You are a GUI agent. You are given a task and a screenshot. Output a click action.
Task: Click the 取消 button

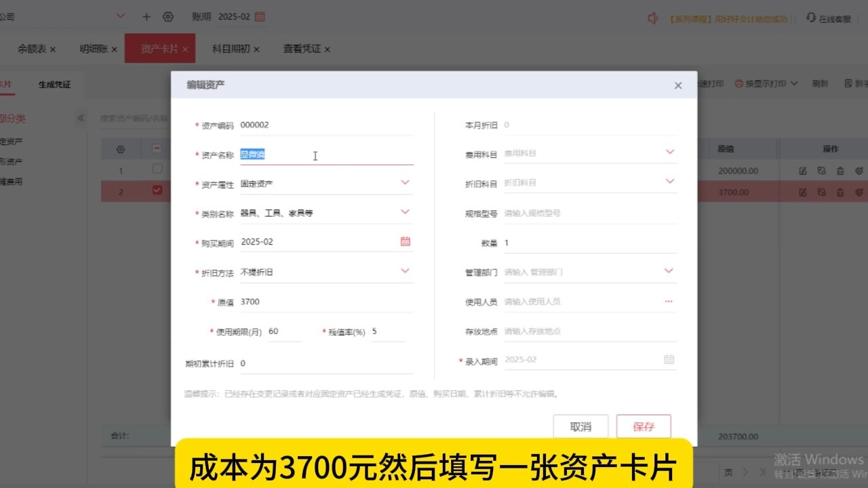[x=580, y=426]
